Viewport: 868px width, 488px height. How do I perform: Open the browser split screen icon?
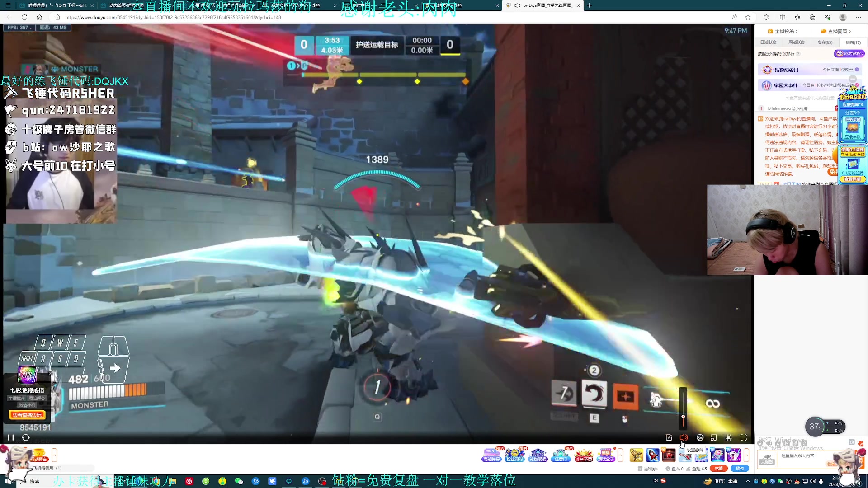point(783,17)
